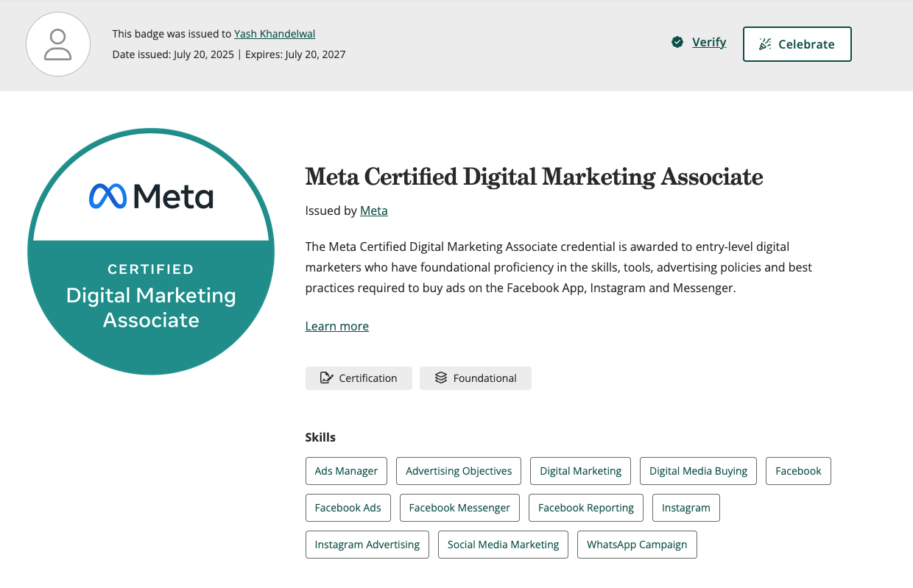This screenshot has width=913, height=588.
Task: Open the Facebook Messenger skill tag
Action: (459, 508)
